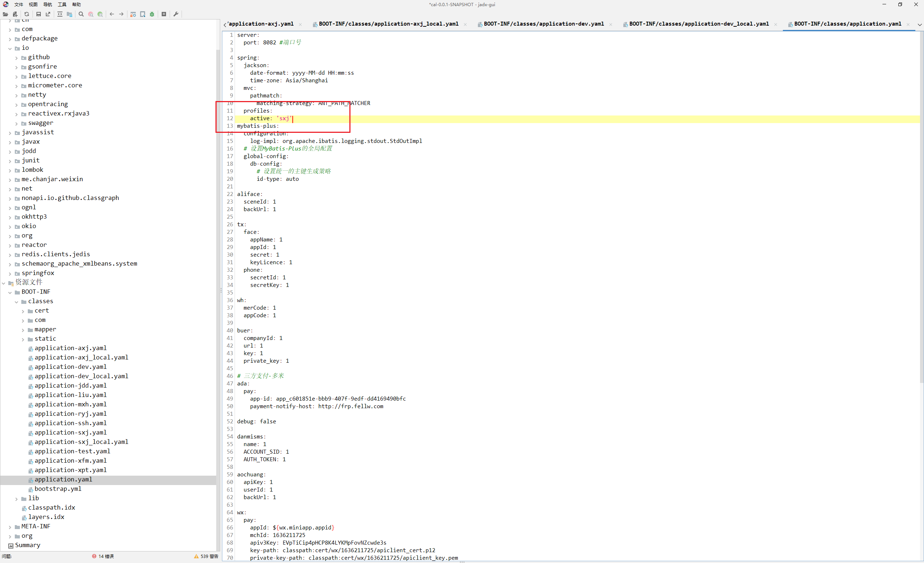924x563 pixels.
Task: Collapse the BOOT-INF folder
Action: (10, 292)
